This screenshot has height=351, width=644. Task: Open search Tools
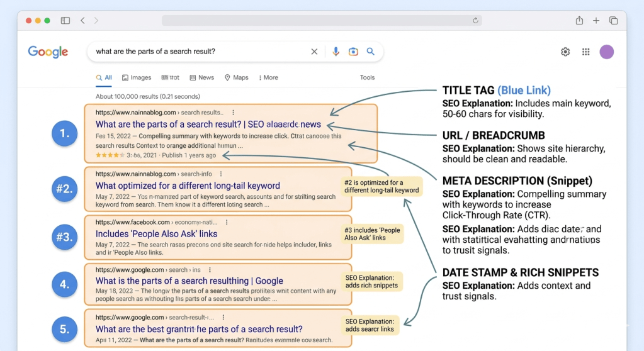[367, 77]
